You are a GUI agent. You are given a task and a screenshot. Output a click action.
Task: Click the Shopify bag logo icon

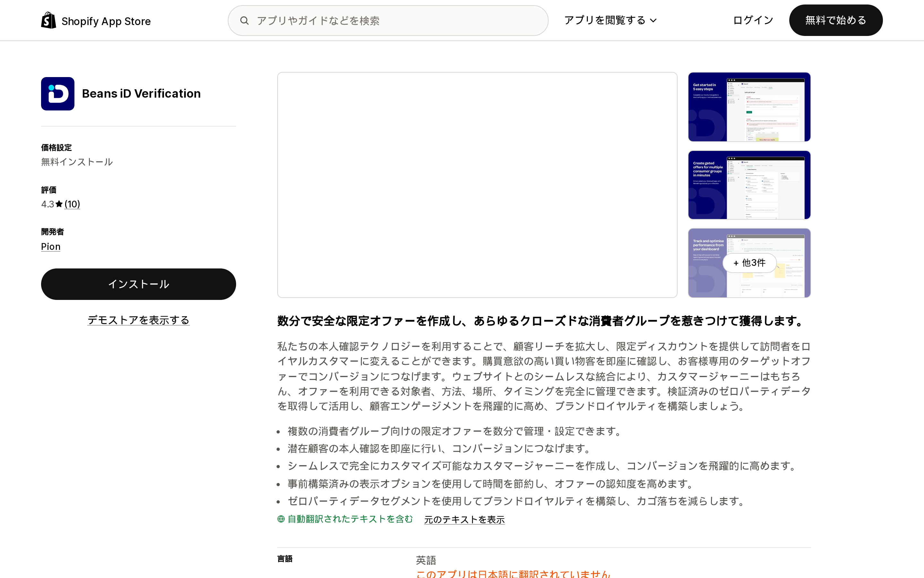[48, 20]
